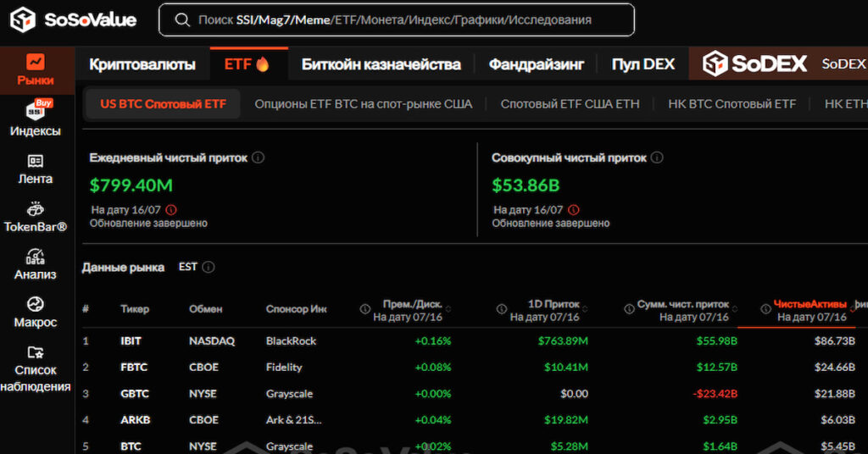Open the ARKB ticker row
868x454 pixels.
tap(135, 420)
